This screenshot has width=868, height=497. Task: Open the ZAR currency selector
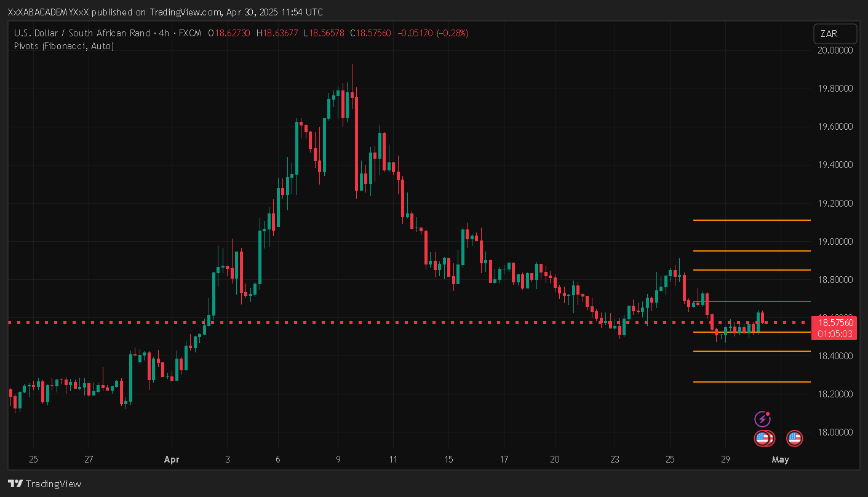(834, 34)
